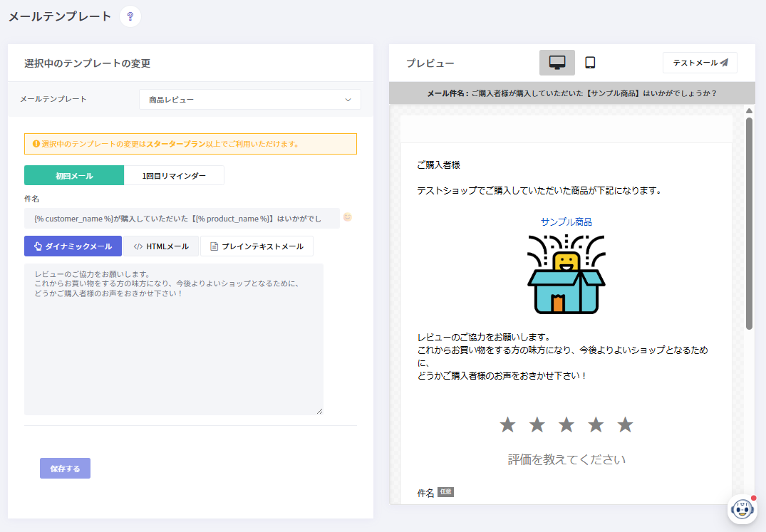The height and width of the screenshot is (532, 766).
Task: Switch preview to desktop view
Action: (557, 63)
